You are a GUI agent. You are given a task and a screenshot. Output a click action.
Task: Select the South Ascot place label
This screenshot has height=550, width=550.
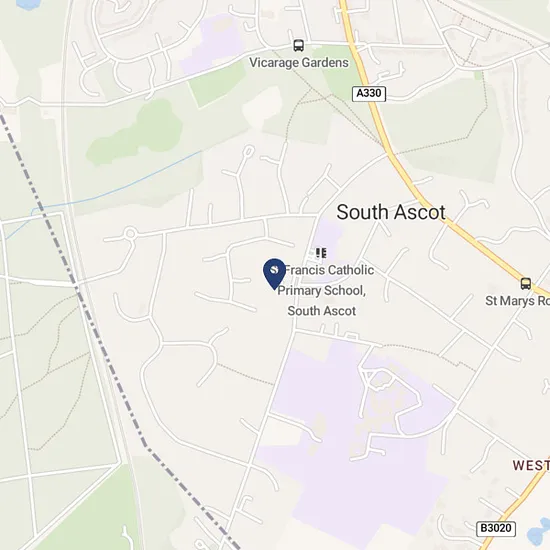tap(391, 212)
